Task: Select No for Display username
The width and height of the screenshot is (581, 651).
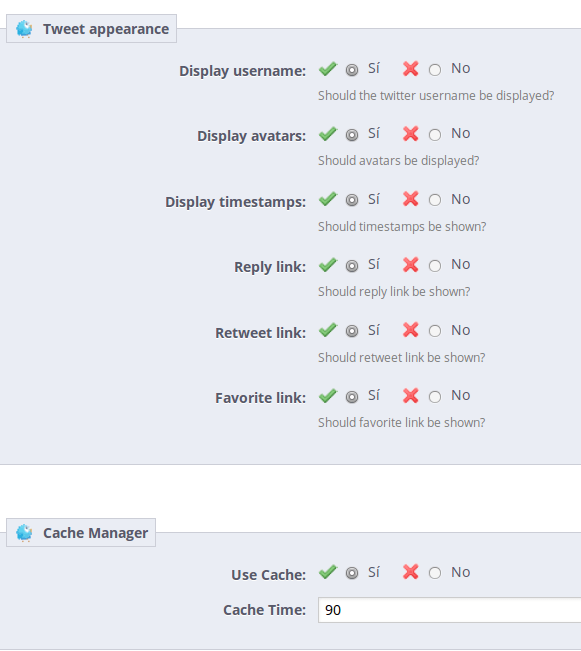Action: [x=435, y=70]
